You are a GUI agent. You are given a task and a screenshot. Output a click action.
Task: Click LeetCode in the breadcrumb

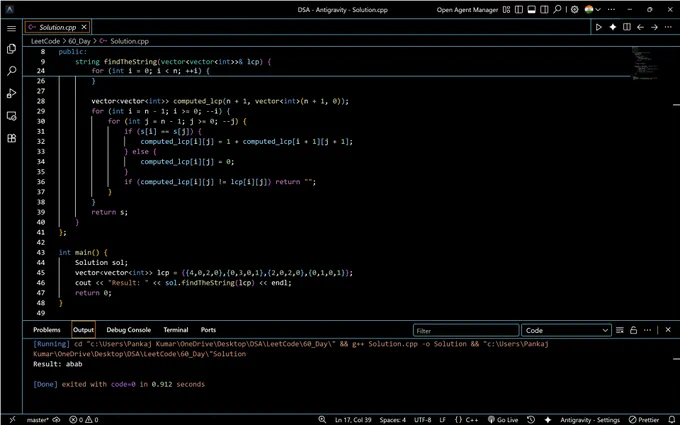[x=45, y=41]
